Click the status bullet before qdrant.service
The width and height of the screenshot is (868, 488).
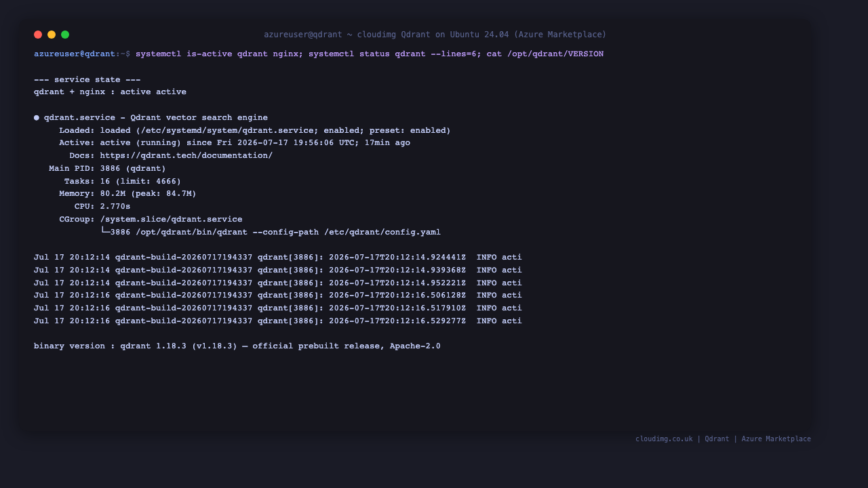click(x=37, y=117)
